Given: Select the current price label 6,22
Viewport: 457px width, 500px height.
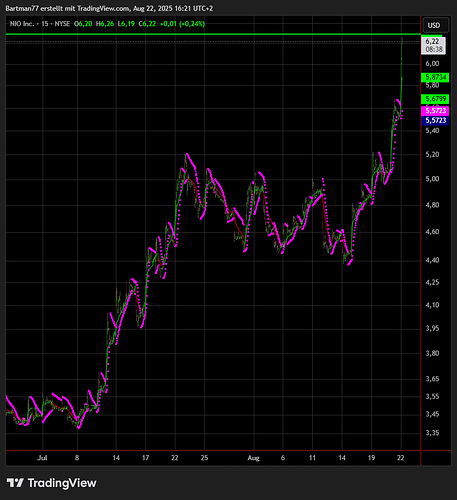Looking at the screenshot, I should tap(432, 42).
